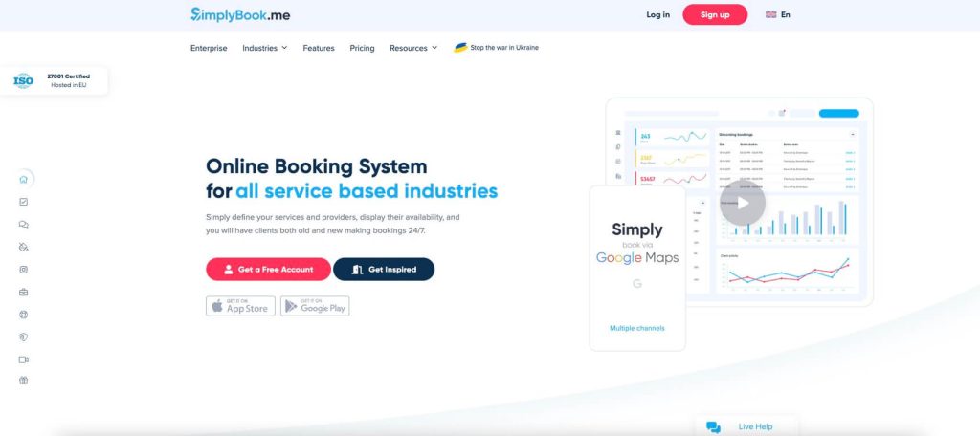Open the App Store download badge

240,306
